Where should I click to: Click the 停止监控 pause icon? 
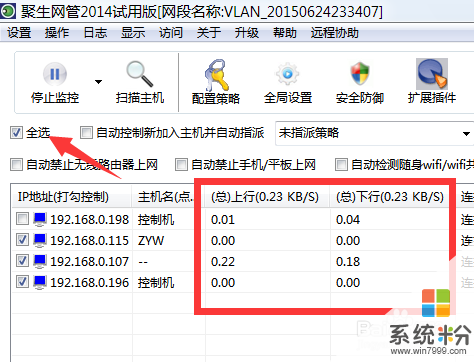click(55, 74)
